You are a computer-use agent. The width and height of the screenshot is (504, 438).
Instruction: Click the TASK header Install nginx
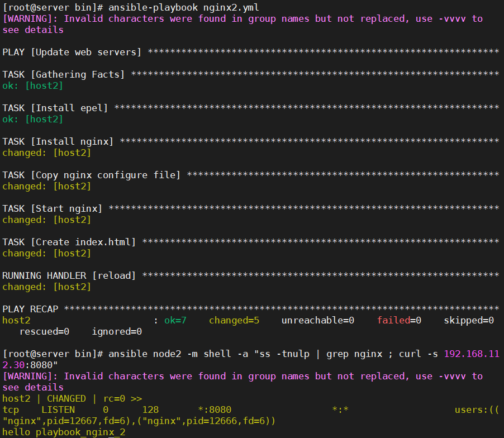pyautogui.click(x=59, y=141)
